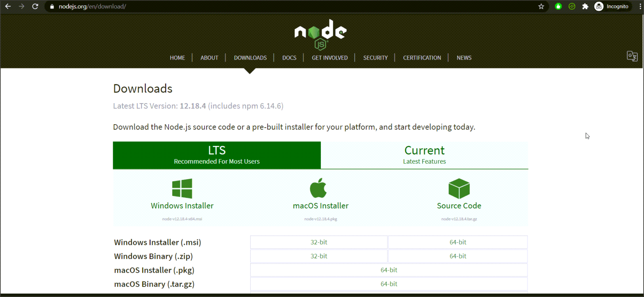Click the Incognito profile icon
The height and width of the screenshot is (297, 644).
point(599,6)
